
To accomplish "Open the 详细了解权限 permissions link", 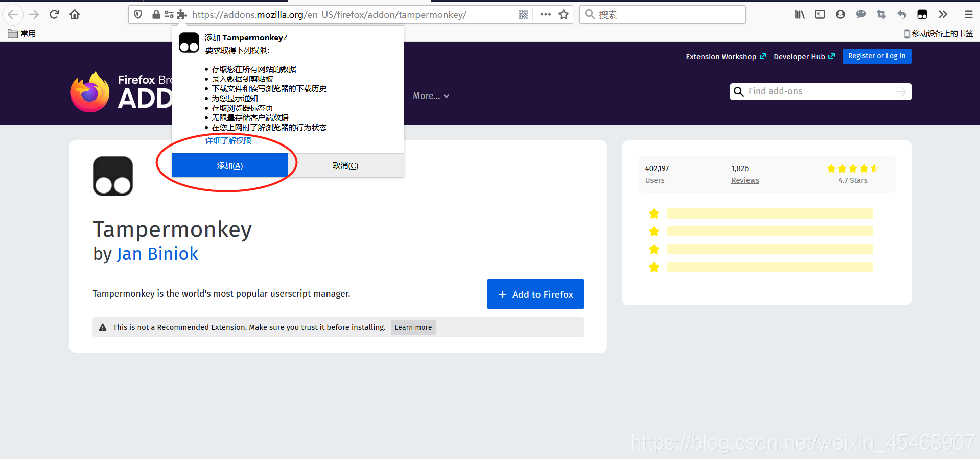I will tap(228, 140).
